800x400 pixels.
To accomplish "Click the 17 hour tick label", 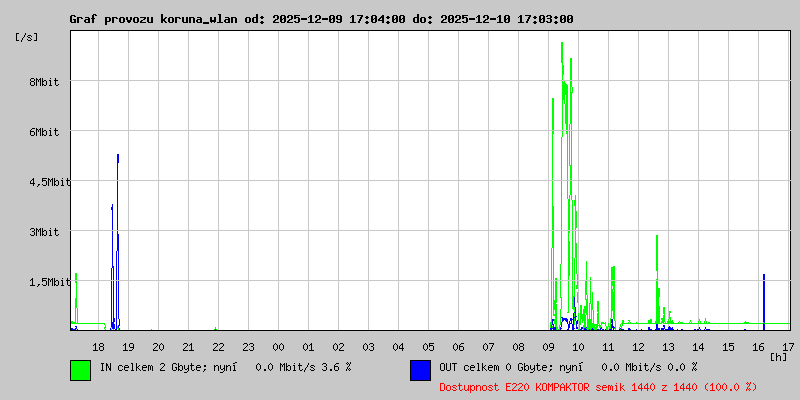I will coord(788,347).
